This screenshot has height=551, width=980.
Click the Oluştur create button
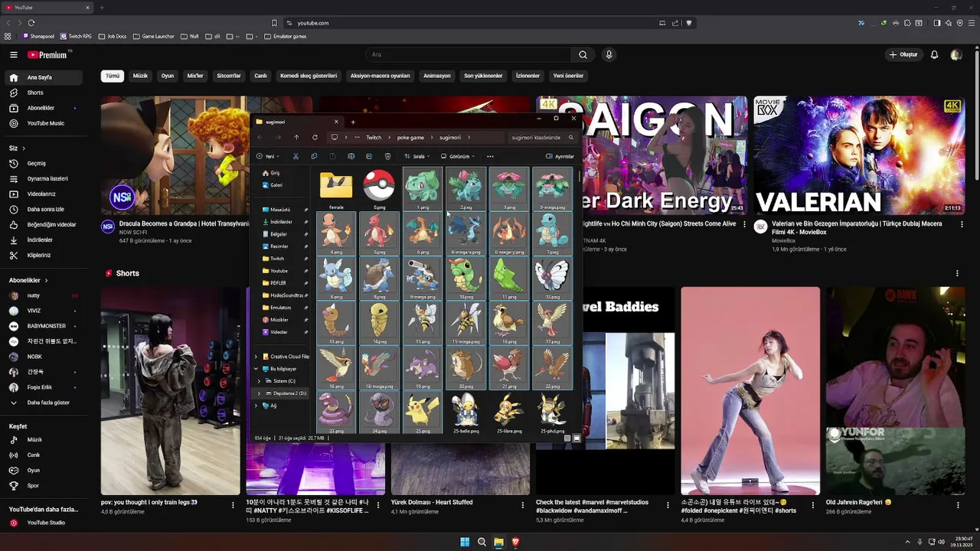[904, 54]
